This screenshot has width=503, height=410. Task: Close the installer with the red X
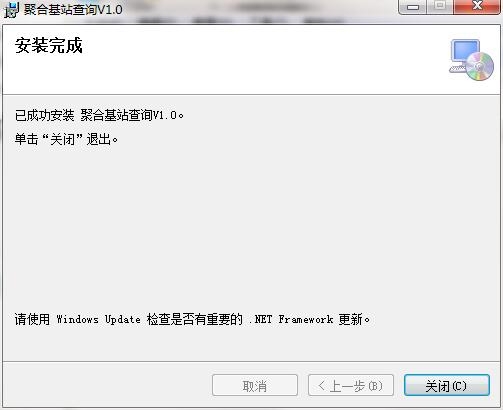477,6
